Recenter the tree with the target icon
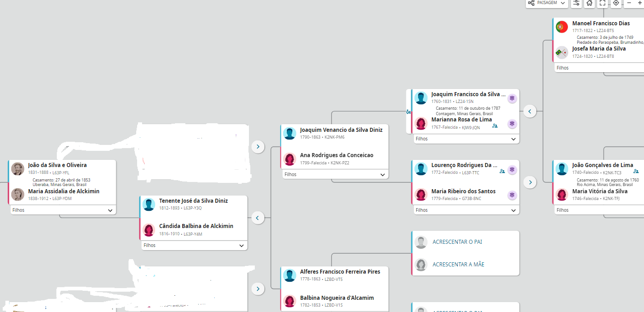 coord(616,3)
